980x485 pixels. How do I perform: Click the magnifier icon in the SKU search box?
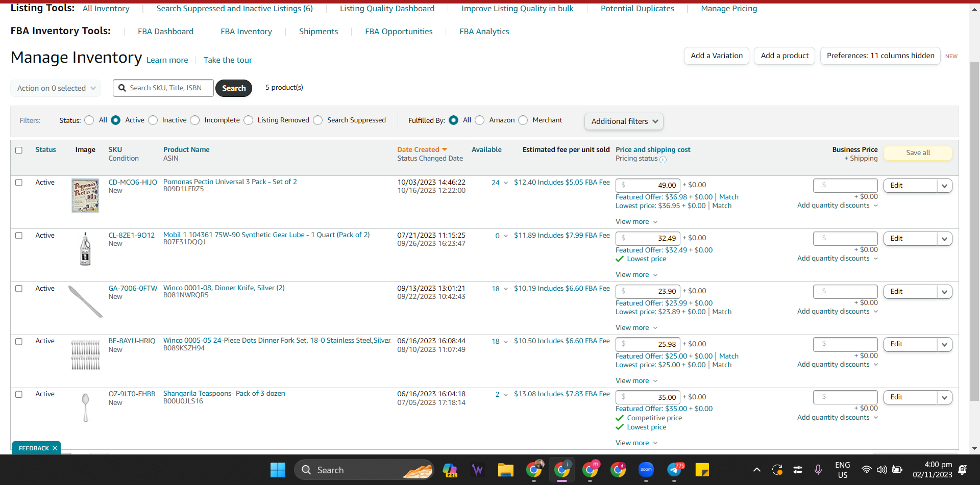tap(122, 88)
